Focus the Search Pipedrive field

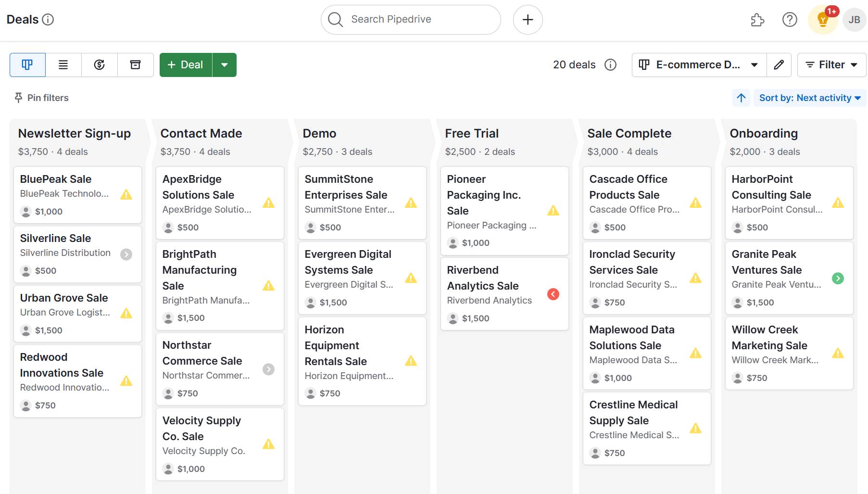click(x=411, y=20)
